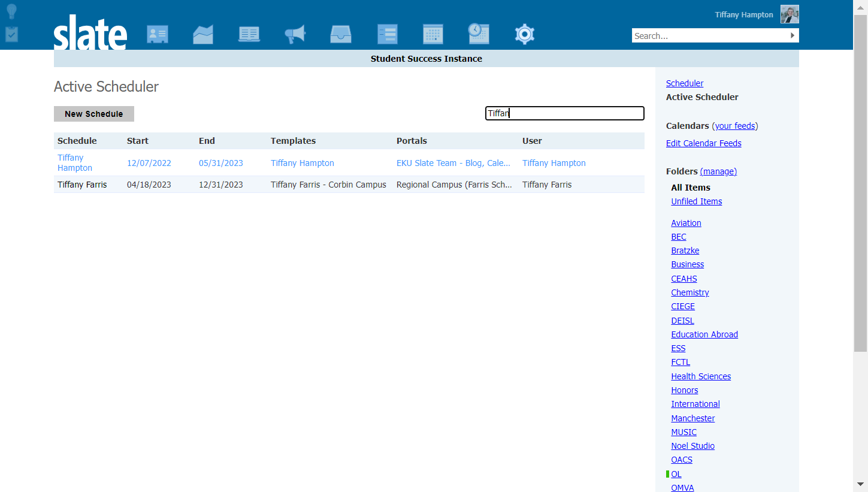Open the Noel Studio folder
Viewport: 868px width, 492px height.
click(692, 446)
